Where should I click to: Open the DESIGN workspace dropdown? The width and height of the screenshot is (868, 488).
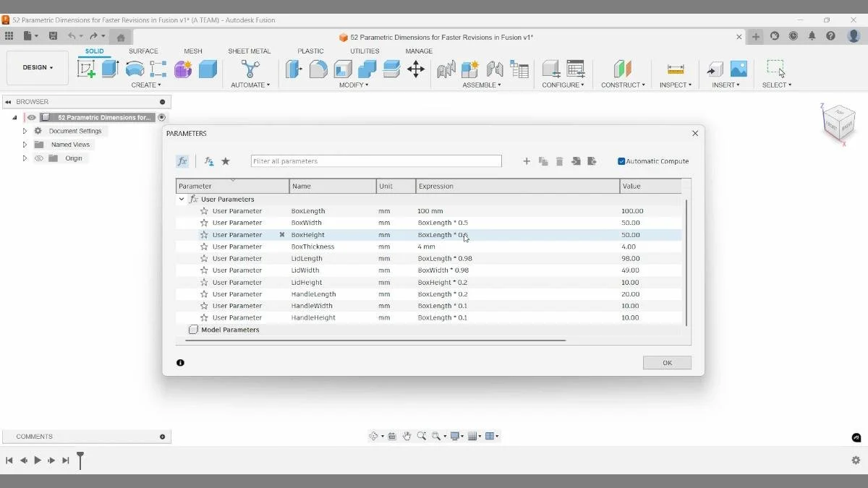point(38,67)
